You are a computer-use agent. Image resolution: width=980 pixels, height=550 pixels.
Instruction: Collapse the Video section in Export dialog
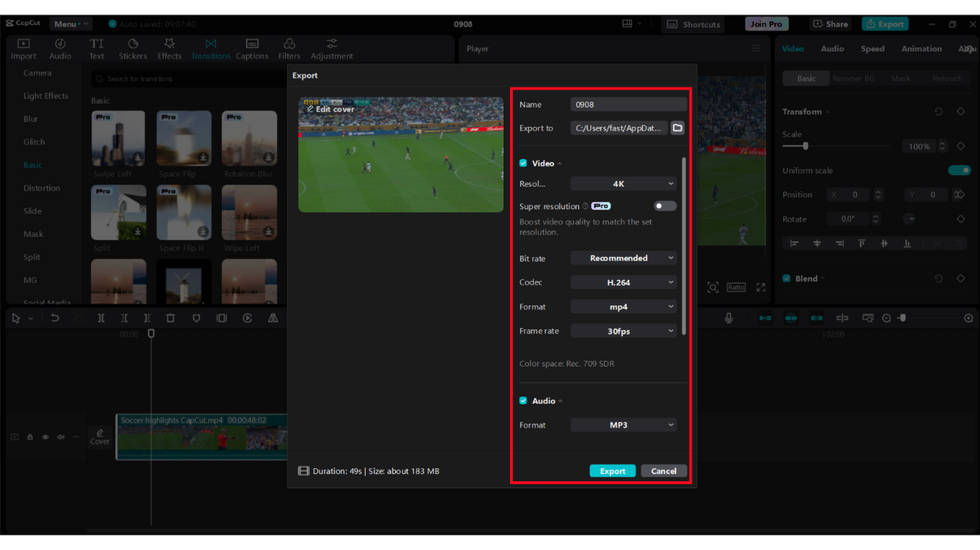[x=560, y=164]
